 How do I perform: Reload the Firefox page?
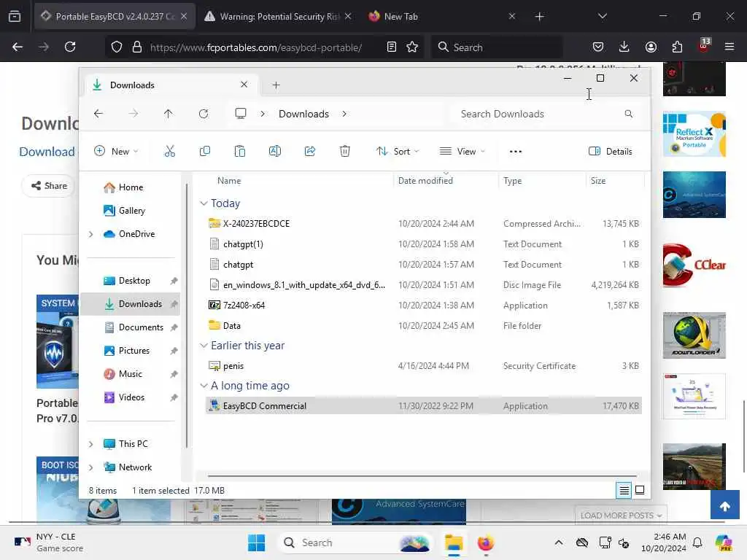[70, 47]
